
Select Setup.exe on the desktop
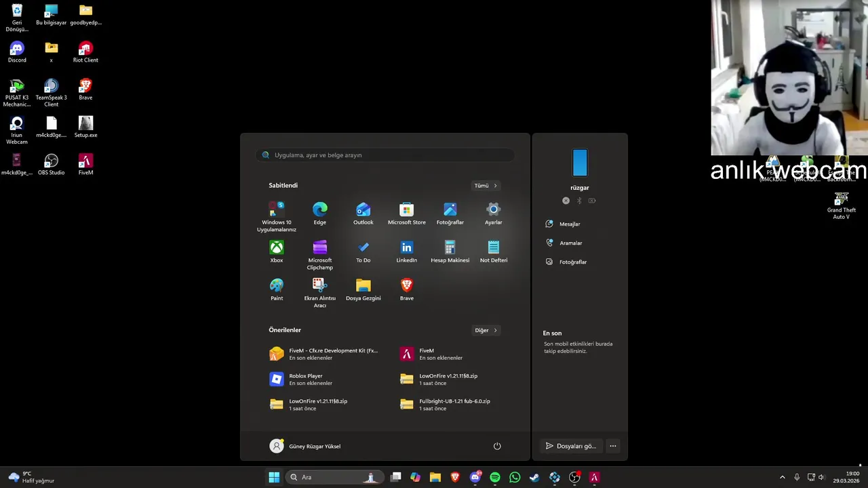tap(85, 127)
